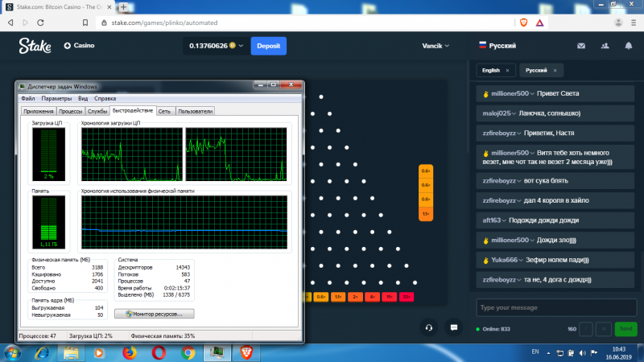Screen dimensions: 644x362
Task: Expand zzfireboyzz options on Приветик message
Action: [x=519, y=134]
